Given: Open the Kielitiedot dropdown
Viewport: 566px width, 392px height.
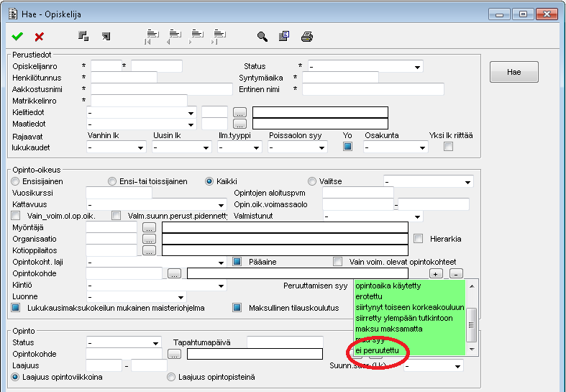Looking at the screenshot, I should coord(142,113).
